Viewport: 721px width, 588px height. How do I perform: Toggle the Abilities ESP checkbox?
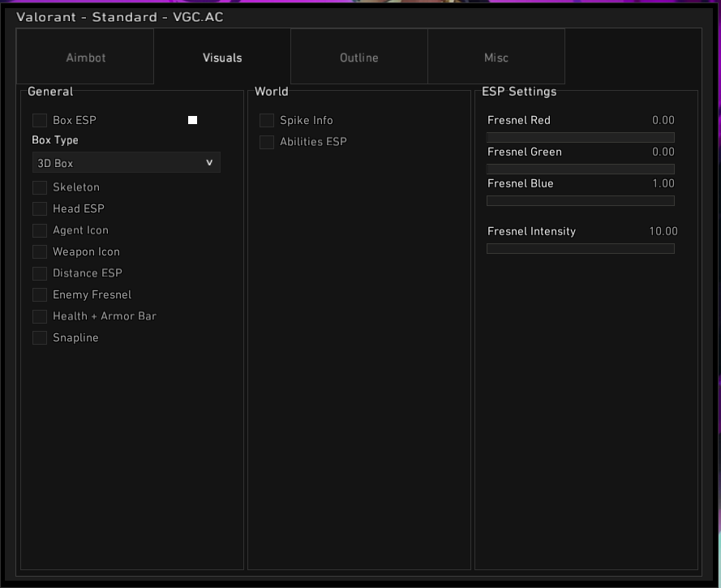point(267,142)
